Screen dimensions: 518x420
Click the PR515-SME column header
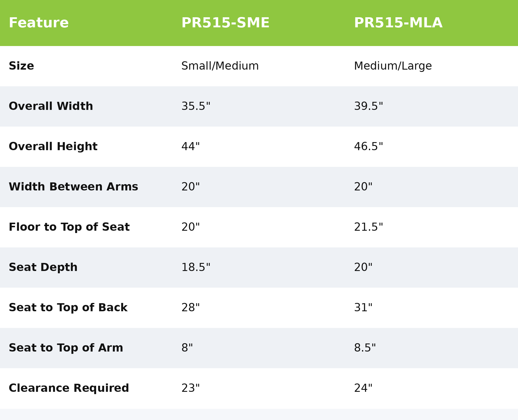coord(225,23)
